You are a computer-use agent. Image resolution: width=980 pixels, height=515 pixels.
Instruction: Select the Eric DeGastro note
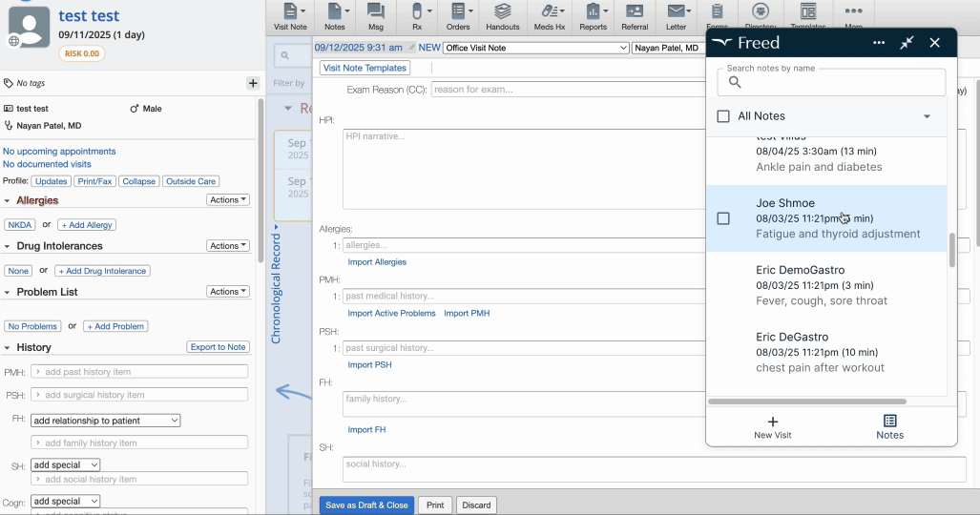point(826,352)
